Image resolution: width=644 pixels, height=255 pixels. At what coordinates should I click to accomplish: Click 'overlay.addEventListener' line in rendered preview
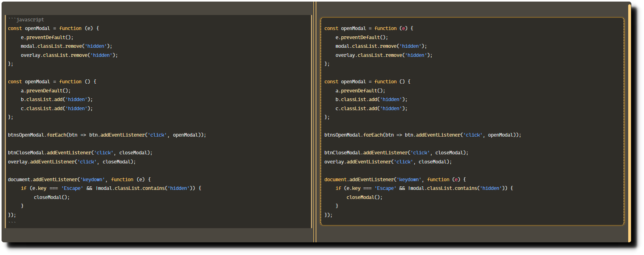coord(388,162)
